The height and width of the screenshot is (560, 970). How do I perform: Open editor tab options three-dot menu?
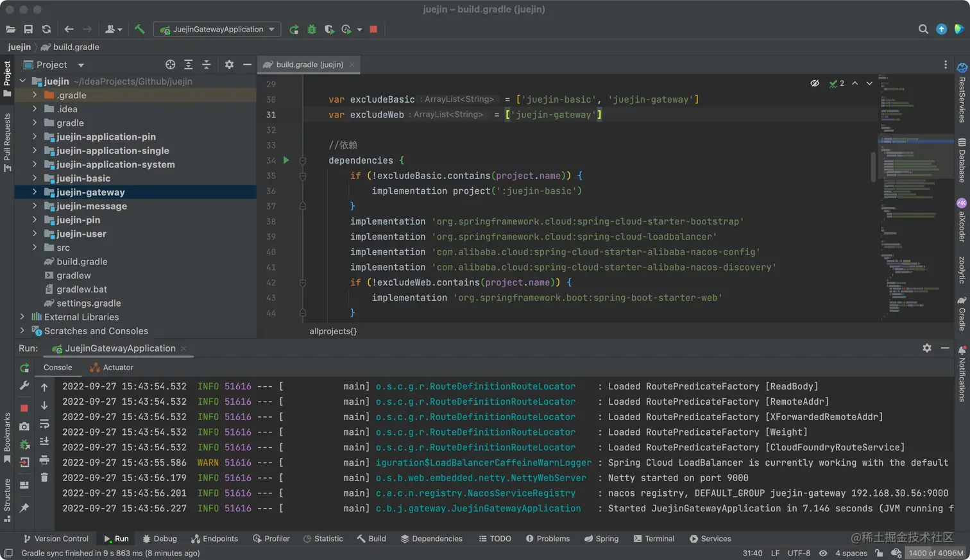pos(945,65)
